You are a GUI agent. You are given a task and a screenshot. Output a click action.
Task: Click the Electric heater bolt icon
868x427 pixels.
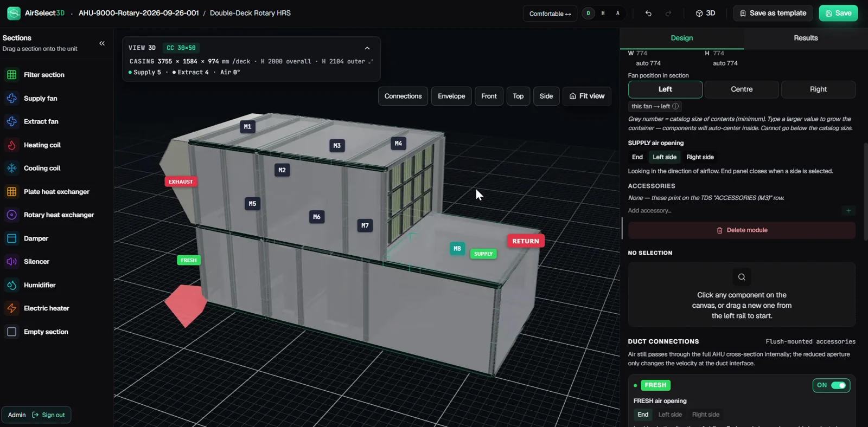[x=12, y=308]
